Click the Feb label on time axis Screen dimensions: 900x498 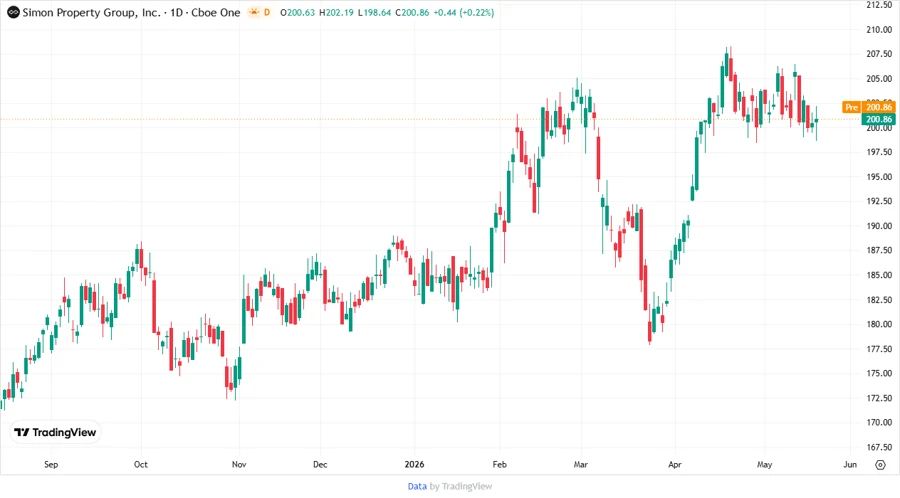tap(500, 465)
